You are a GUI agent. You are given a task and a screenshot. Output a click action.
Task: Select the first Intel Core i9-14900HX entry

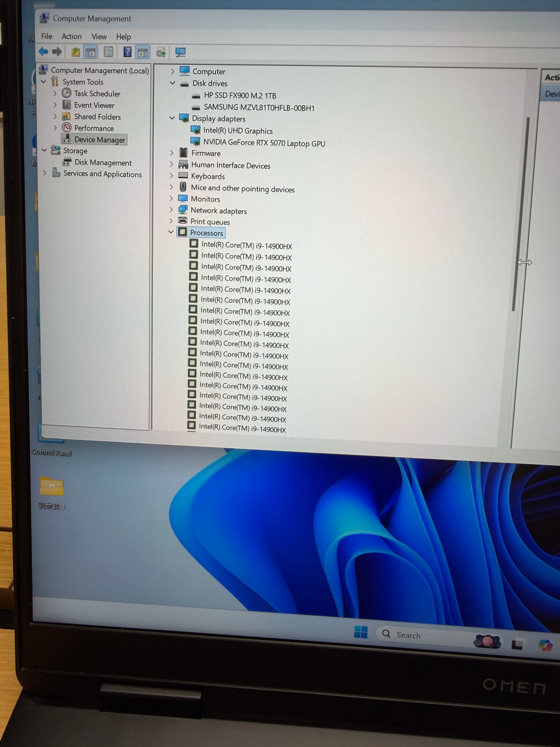pyautogui.click(x=246, y=246)
